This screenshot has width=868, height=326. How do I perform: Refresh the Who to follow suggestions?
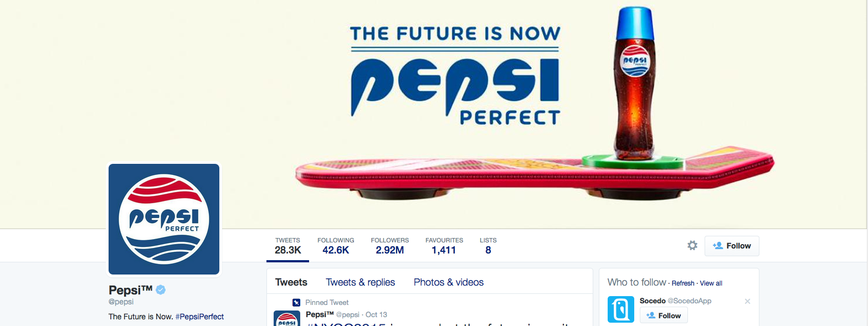pyautogui.click(x=682, y=283)
